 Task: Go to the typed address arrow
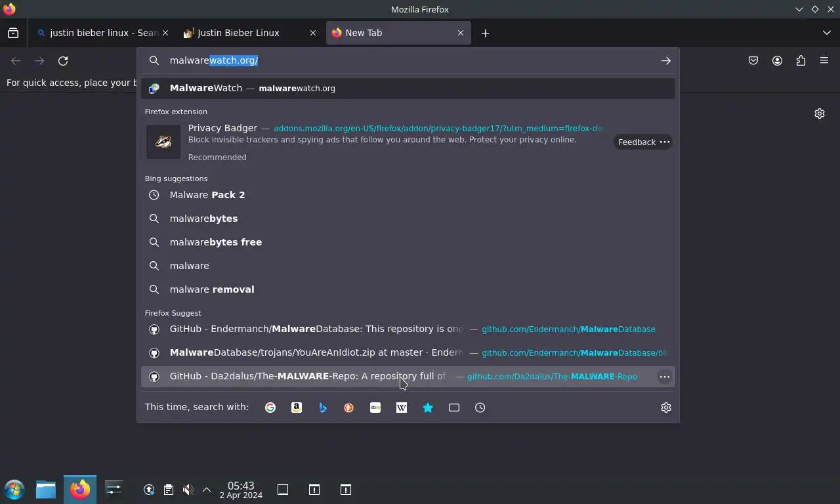666,60
